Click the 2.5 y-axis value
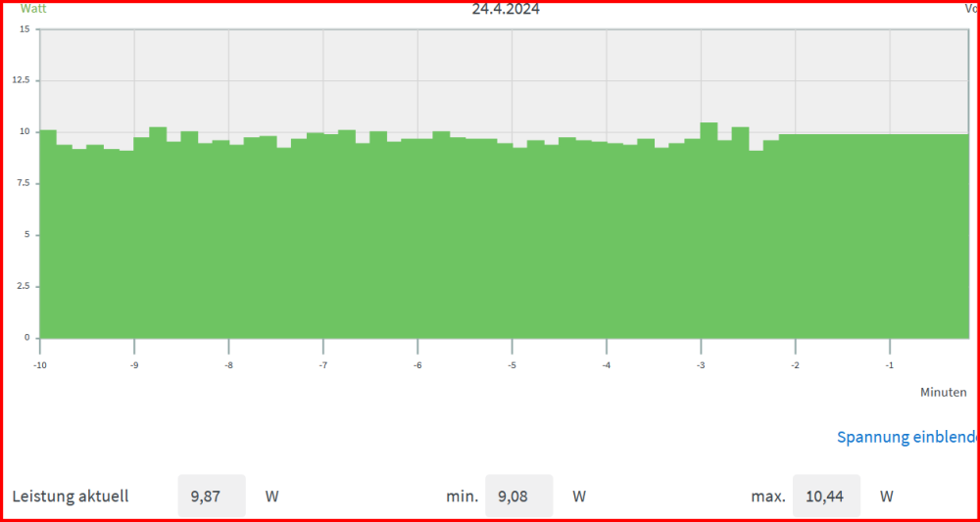Viewport: 980px width, 522px height. pyautogui.click(x=24, y=287)
